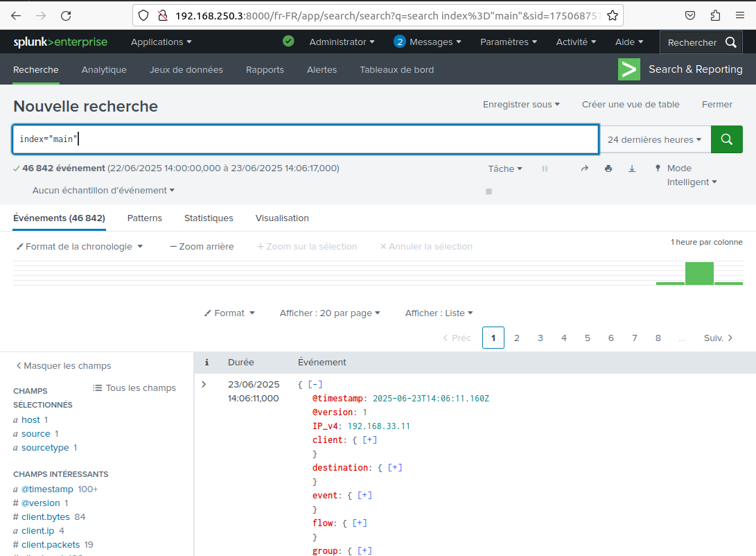Open Tableaux de bord nav tab
Screen dimensions: 756x556
pos(397,69)
